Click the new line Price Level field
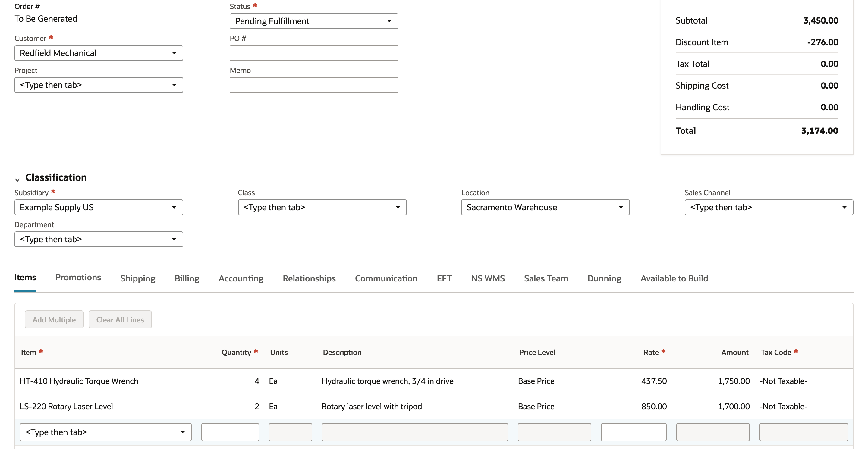This screenshot has height=449, width=868. pyautogui.click(x=554, y=432)
